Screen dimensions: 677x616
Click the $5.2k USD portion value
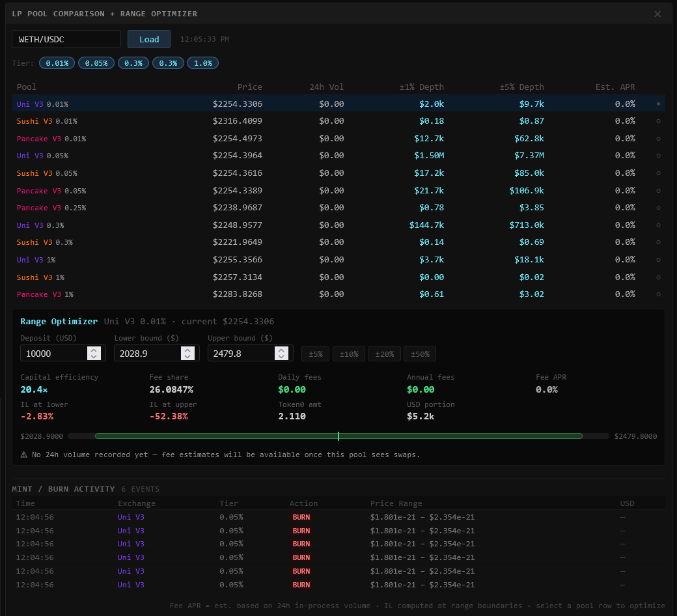click(x=421, y=417)
